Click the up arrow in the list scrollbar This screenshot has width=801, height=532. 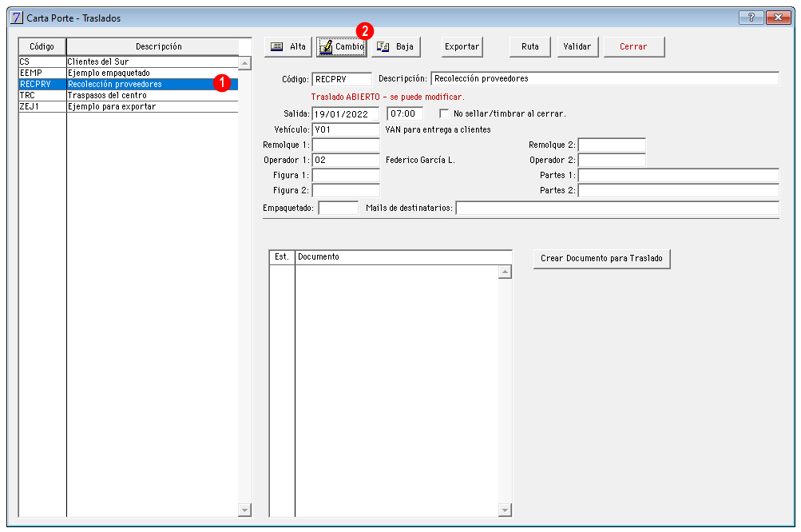coord(244,63)
